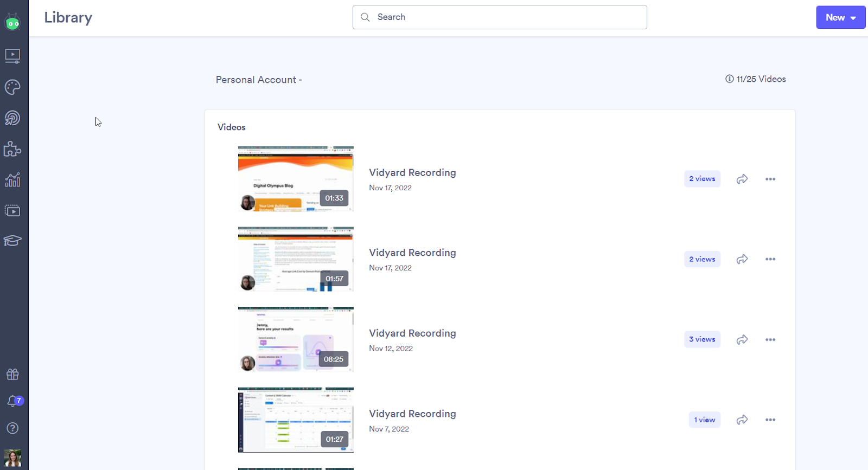The height and width of the screenshot is (470, 868).
Task: Open Vidyard Recording title dated Nov 12, 2022
Action: point(412,333)
